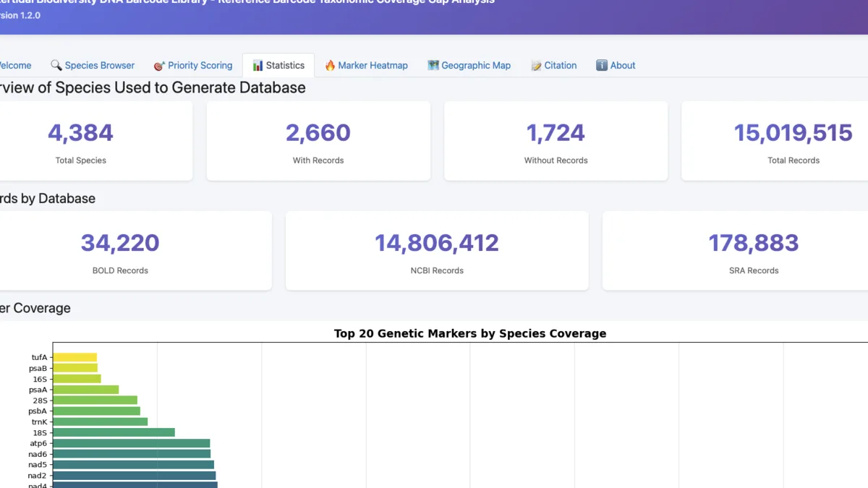Click the trnK axis label
The image size is (868, 488).
pyautogui.click(x=39, y=421)
